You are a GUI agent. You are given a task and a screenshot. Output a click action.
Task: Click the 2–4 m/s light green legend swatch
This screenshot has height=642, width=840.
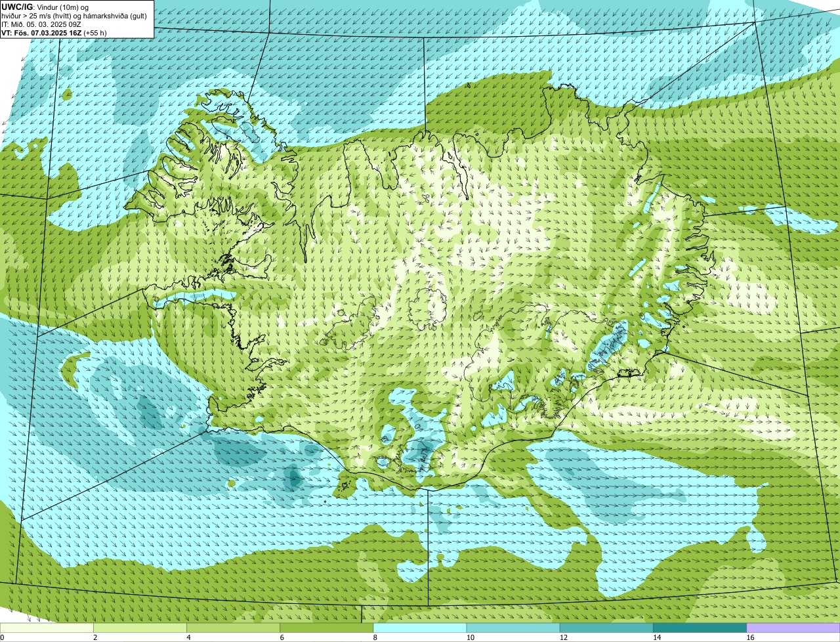pos(140,628)
